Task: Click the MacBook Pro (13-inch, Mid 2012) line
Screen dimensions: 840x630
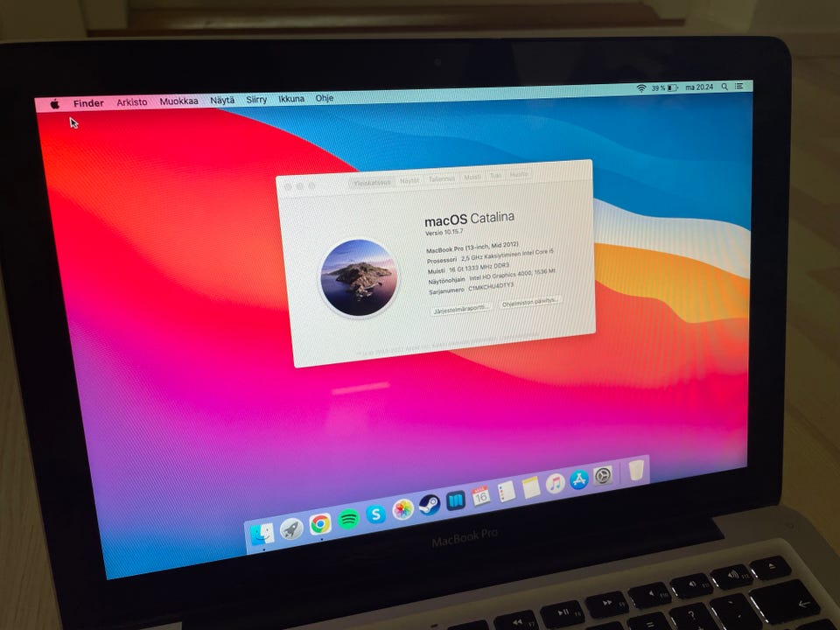Action: coord(472,247)
